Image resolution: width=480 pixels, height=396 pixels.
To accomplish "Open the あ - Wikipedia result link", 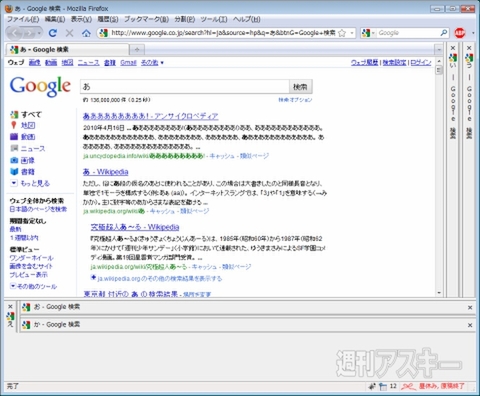I will click(x=106, y=172).
